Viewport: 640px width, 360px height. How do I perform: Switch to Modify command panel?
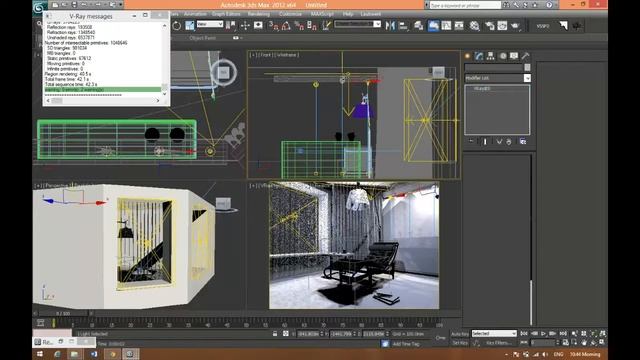click(x=479, y=56)
